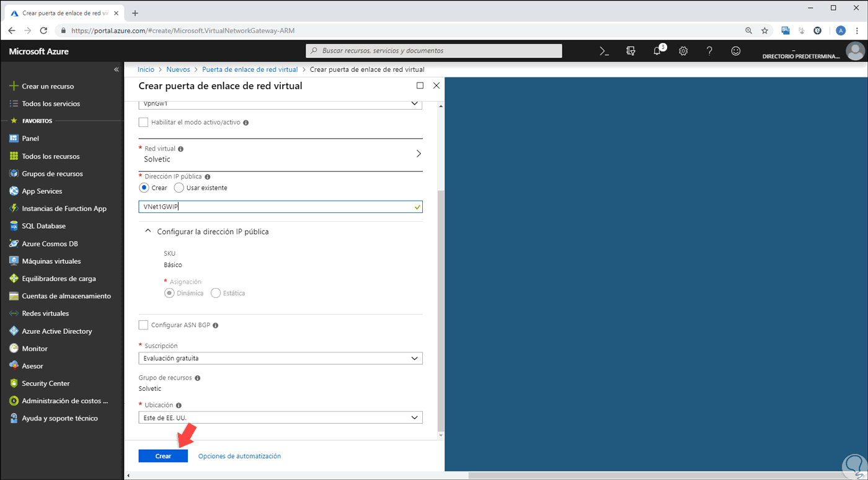Close the Azure browser tab

(x=116, y=13)
